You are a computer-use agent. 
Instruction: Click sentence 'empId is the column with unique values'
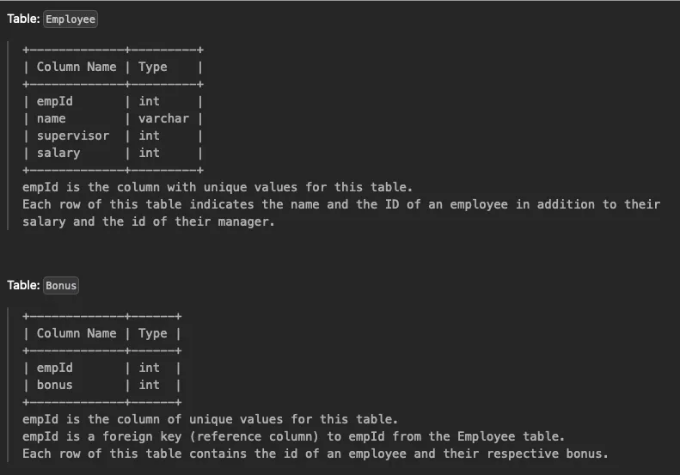[x=217, y=187]
